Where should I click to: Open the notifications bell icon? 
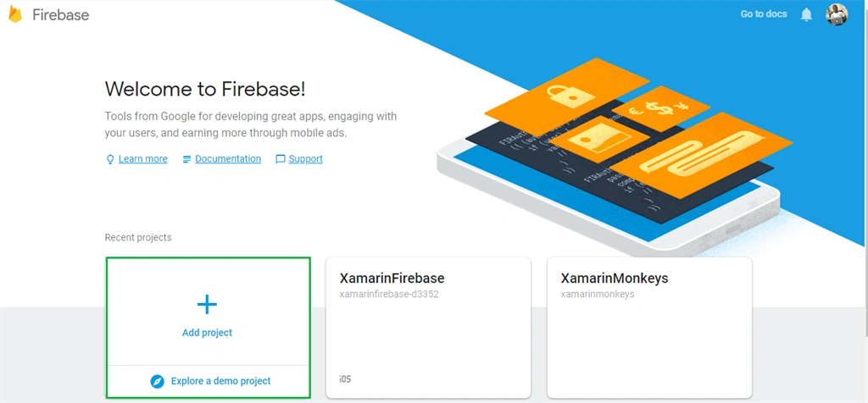coord(807,15)
